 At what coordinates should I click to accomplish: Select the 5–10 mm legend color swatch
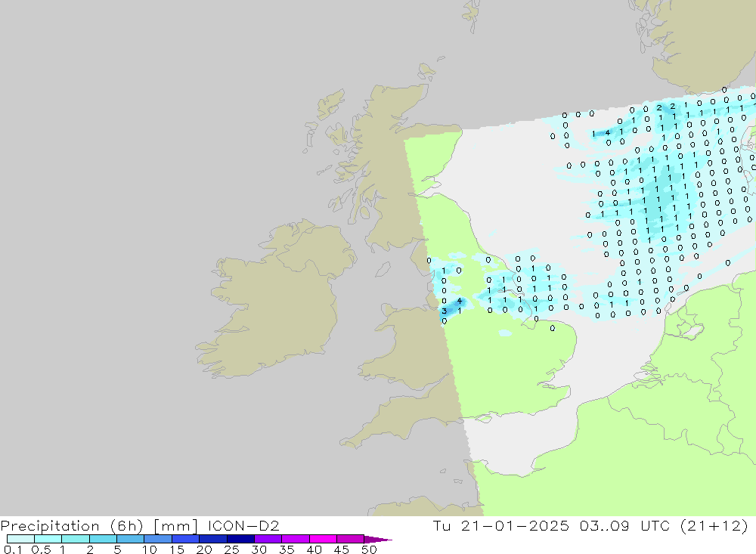[131, 539]
